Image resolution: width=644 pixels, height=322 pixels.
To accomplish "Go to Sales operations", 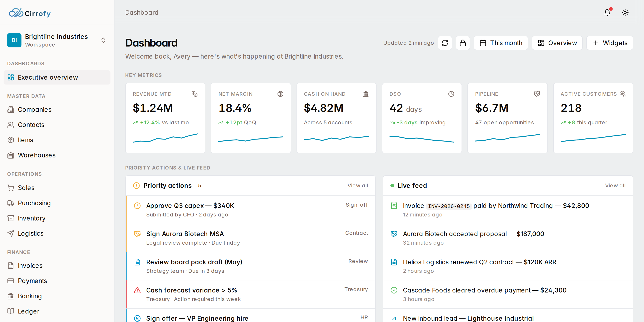I will pos(57,188).
